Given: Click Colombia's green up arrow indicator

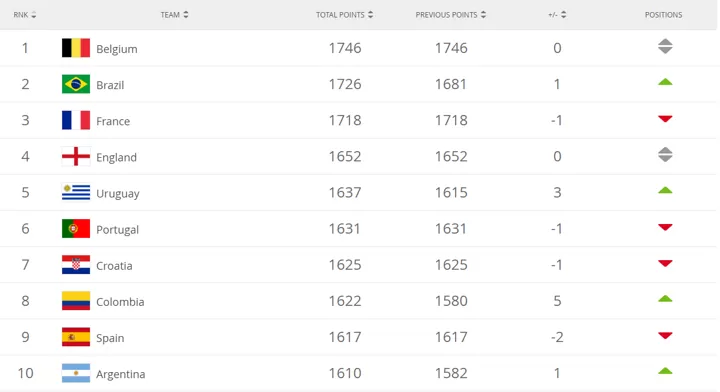Looking at the screenshot, I should tap(665, 299).
